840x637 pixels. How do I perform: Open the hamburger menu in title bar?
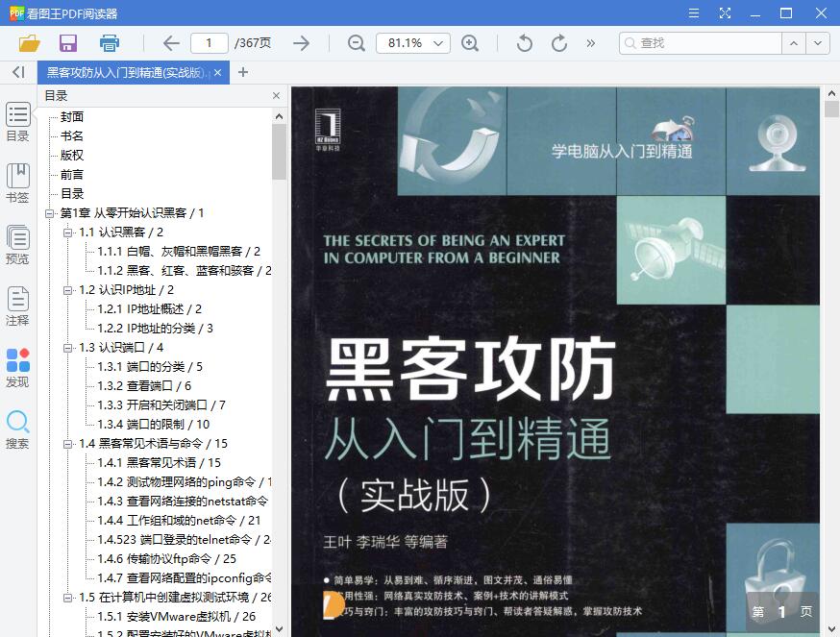[692, 12]
